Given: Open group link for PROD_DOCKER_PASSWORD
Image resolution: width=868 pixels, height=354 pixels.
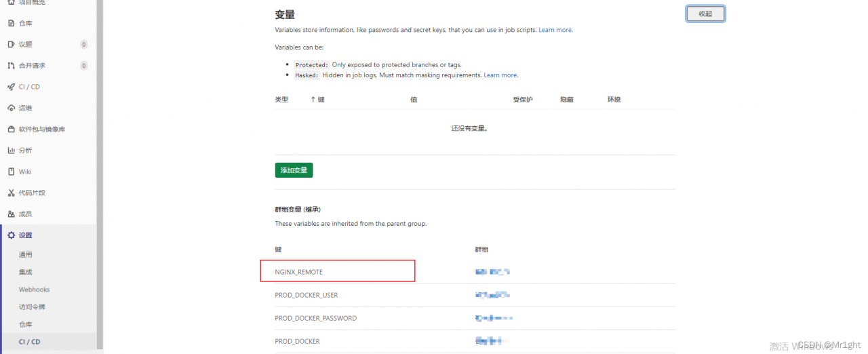Looking at the screenshot, I should [494, 318].
